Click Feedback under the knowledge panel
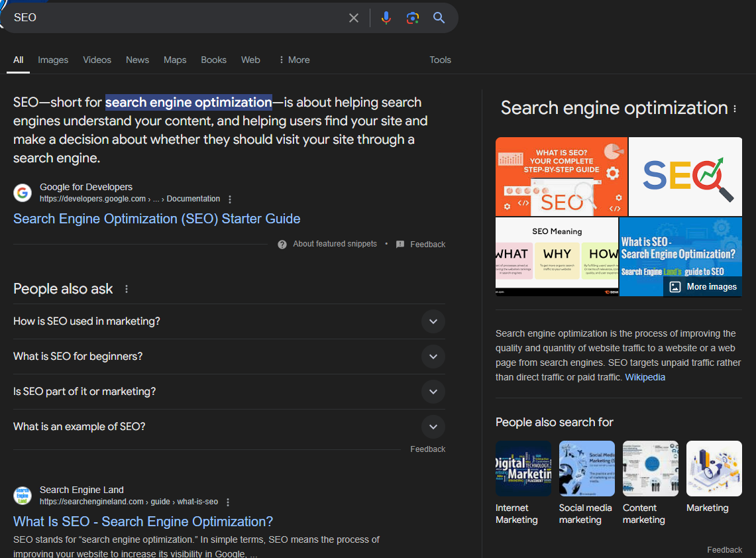The height and width of the screenshot is (558, 756). click(x=724, y=550)
